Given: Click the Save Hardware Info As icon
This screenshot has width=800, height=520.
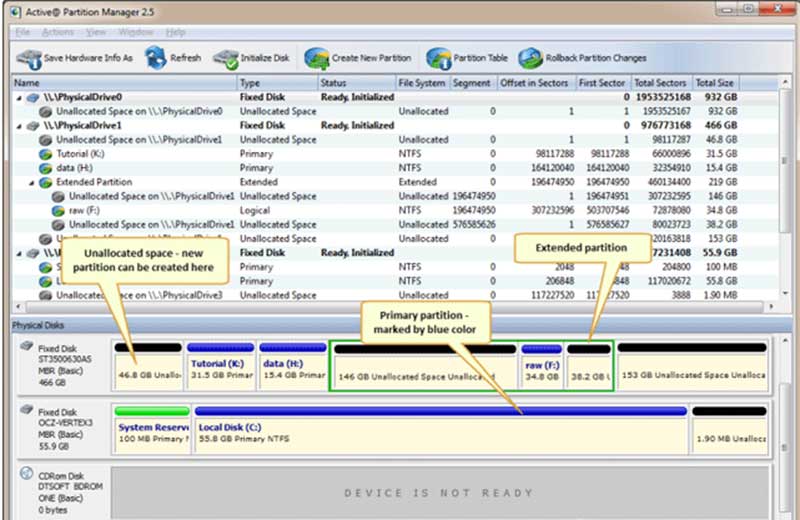Looking at the screenshot, I should [x=29, y=59].
